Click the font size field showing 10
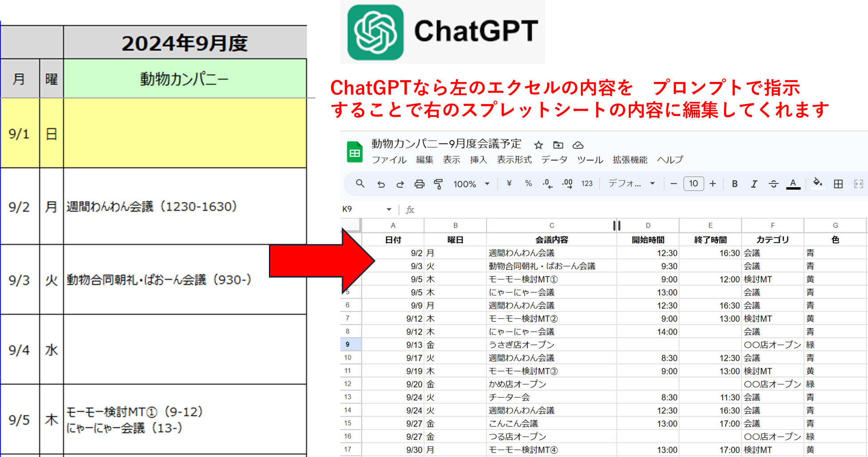 pyautogui.click(x=693, y=183)
